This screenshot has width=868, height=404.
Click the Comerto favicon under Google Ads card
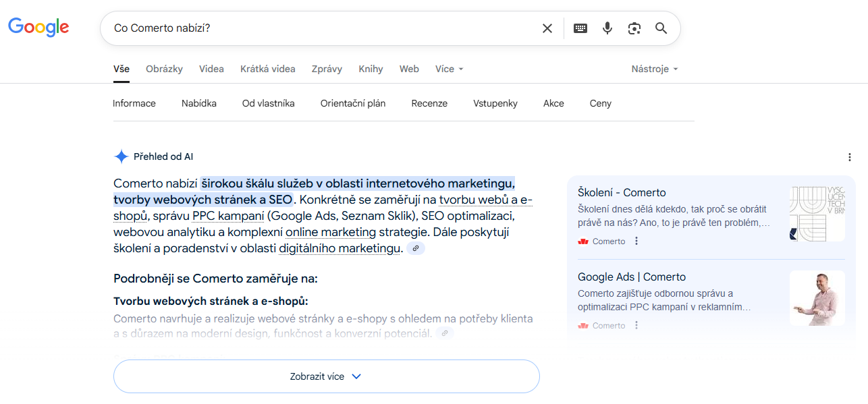click(583, 326)
